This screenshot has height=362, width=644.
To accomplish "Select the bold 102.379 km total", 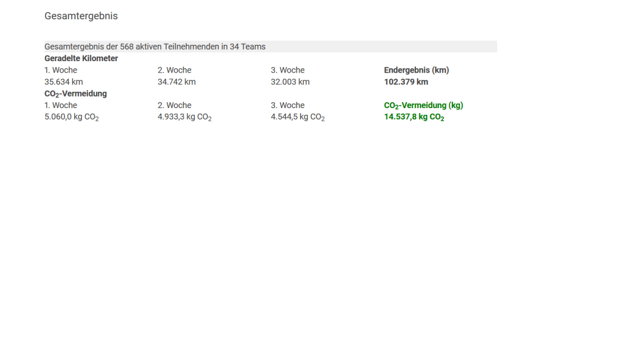I will coord(406,82).
